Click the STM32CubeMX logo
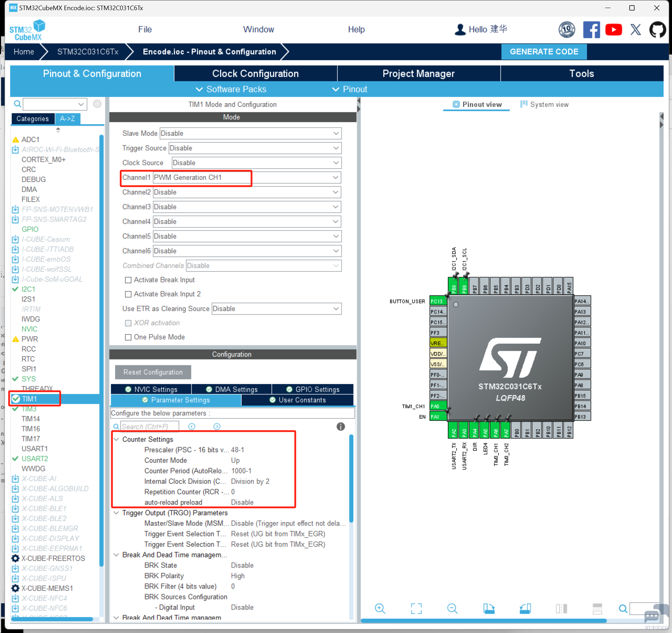Viewport: 672px width, 633px height. (x=27, y=30)
